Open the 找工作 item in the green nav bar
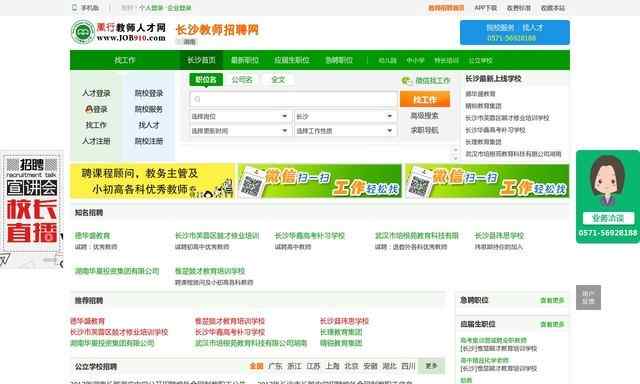The image size is (640, 384). (x=124, y=60)
